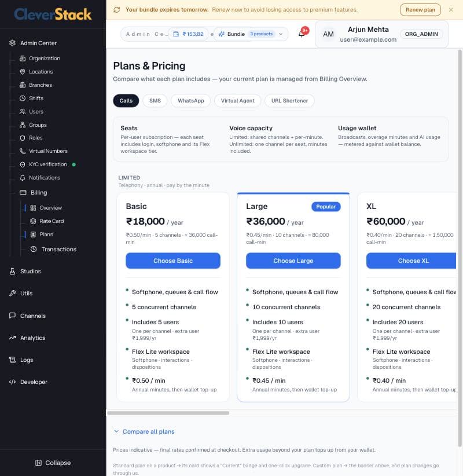Select the Calls tab
The image size is (463, 476).
point(126,101)
